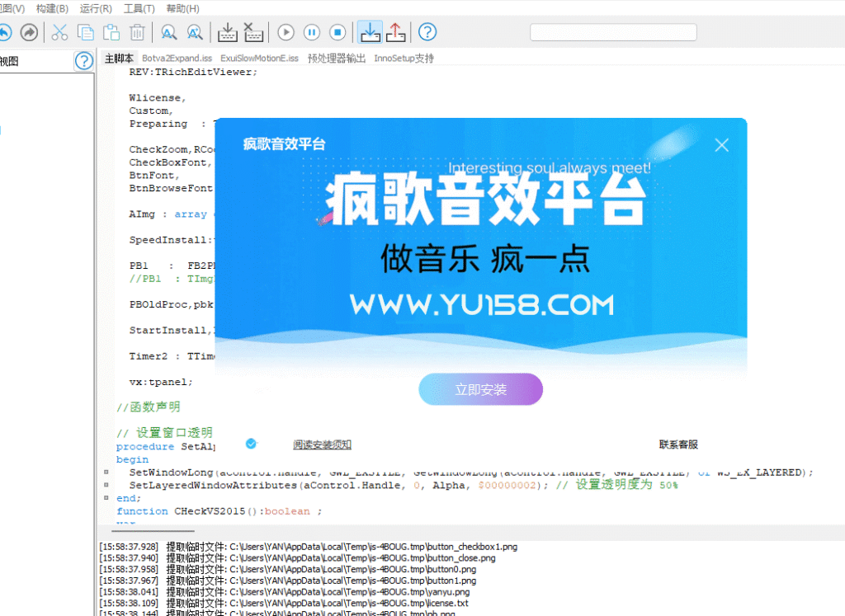The image size is (845, 616).
Task: Select the Cut tool in the toolbar
Action: click(59, 32)
